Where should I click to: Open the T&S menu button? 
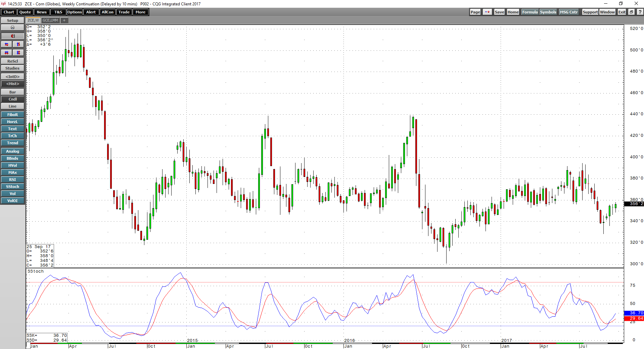pyautogui.click(x=58, y=12)
